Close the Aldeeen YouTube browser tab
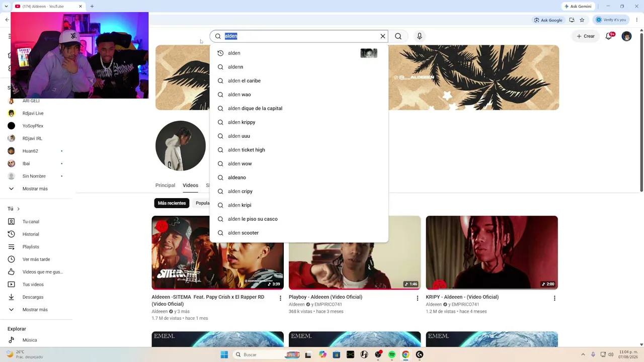 (80, 7)
